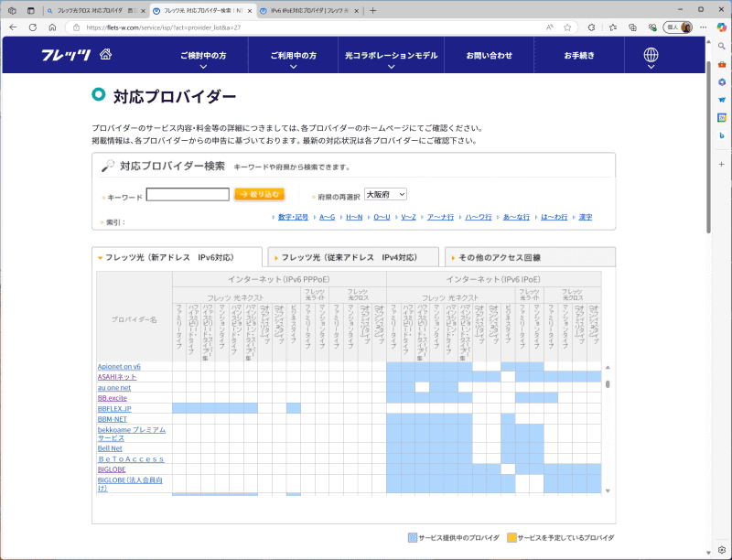732x560 pixels.
Task: Open the sidebar tools briefcase icon
Action: point(722,64)
